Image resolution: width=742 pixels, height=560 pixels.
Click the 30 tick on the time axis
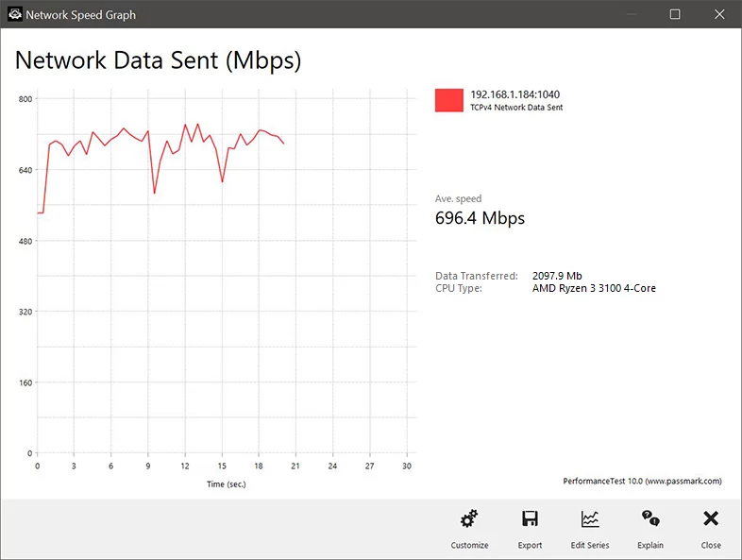[x=407, y=466]
